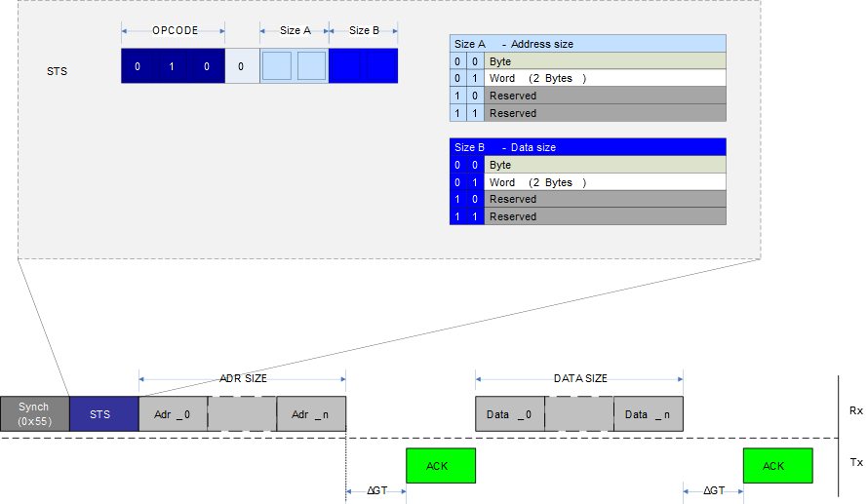Click the Data_0 byte block
The width and height of the screenshot is (868, 504).
pyautogui.click(x=509, y=413)
